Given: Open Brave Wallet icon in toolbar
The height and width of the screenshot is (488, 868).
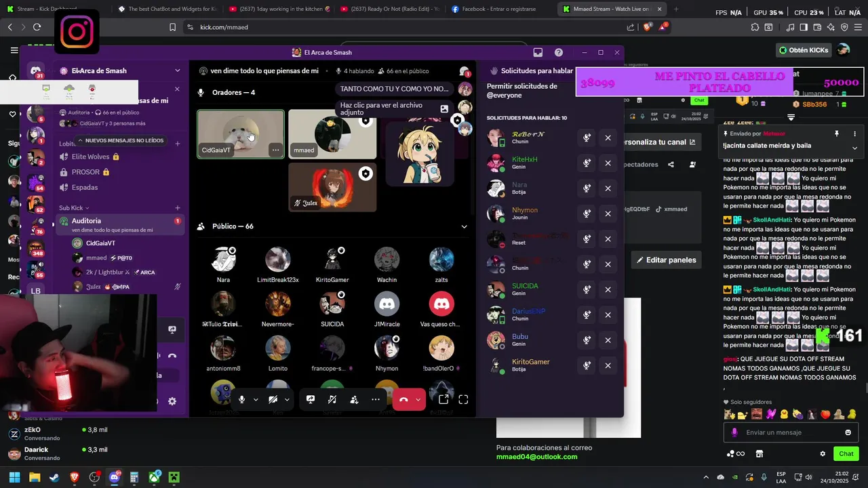Looking at the screenshot, I should (x=817, y=27).
